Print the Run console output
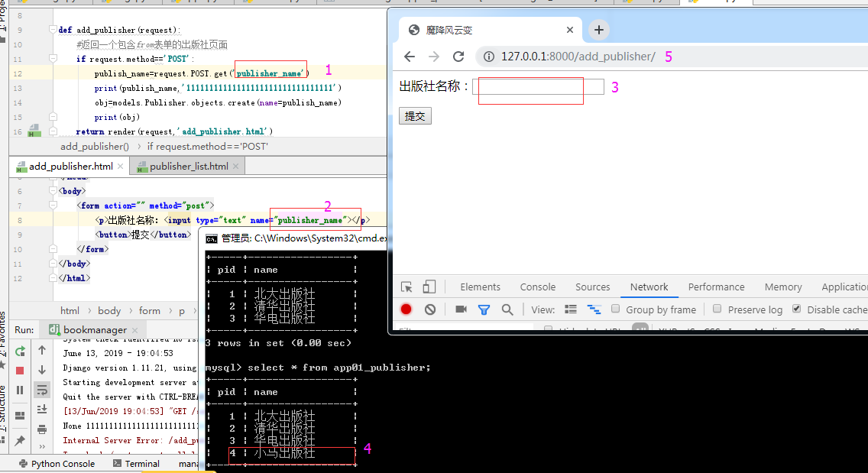868x473 pixels. [42, 429]
